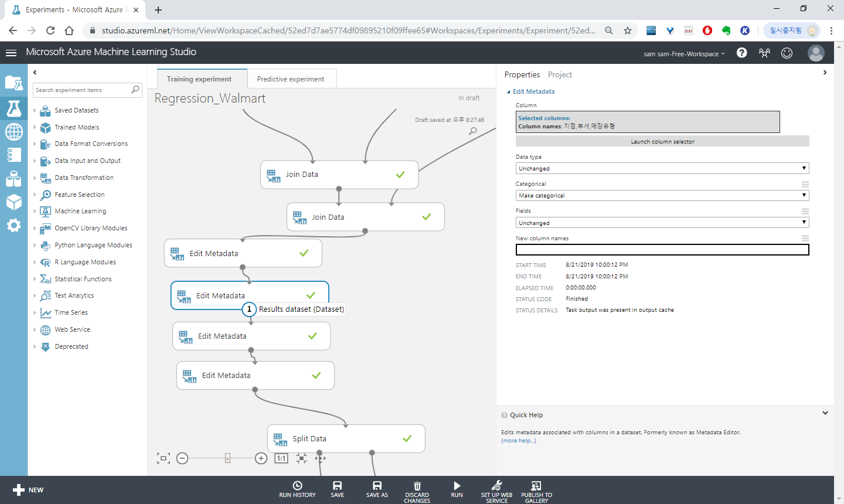Click the browser reload button
The image size is (844, 504).
(x=50, y=30)
